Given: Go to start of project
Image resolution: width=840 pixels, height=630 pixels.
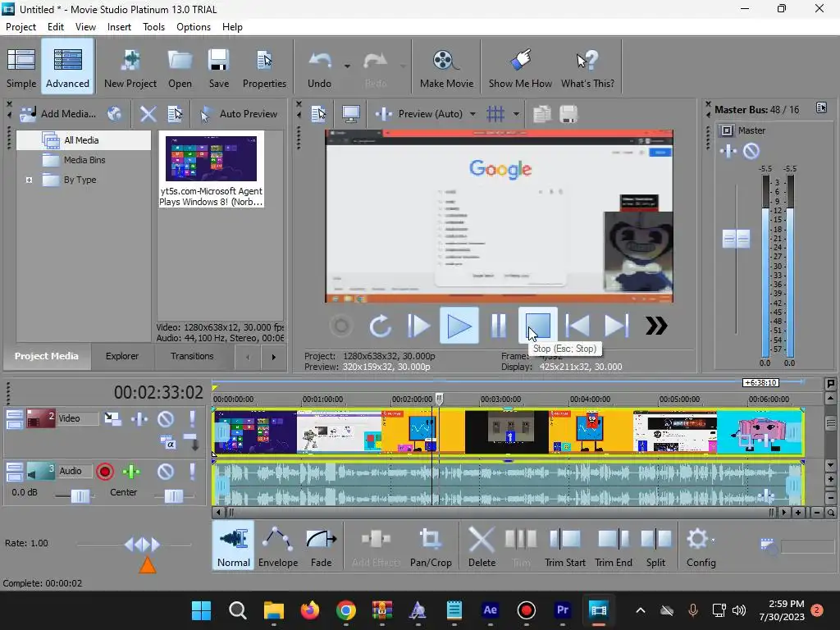Looking at the screenshot, I should point(577,326).
